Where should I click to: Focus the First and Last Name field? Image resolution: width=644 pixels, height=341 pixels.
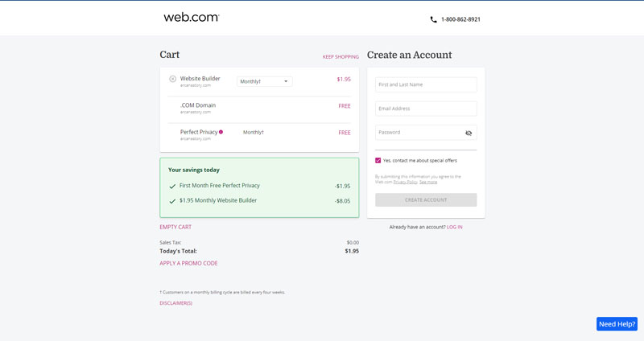426,84
